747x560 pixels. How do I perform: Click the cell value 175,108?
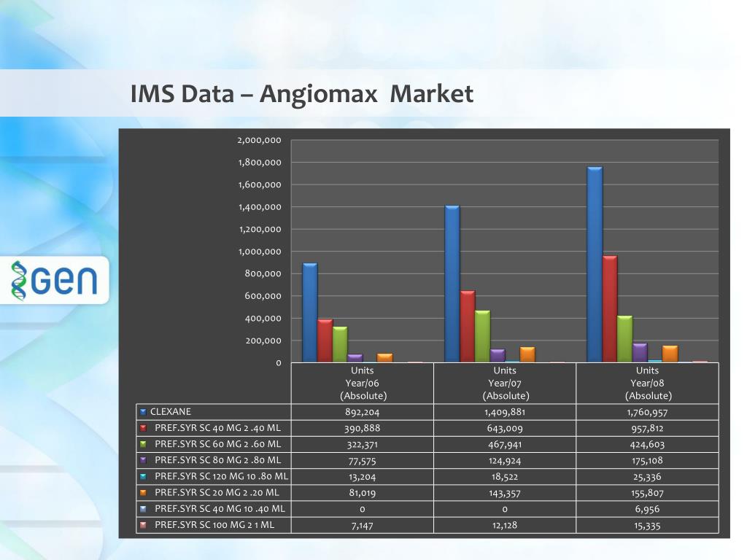[648, 461]
